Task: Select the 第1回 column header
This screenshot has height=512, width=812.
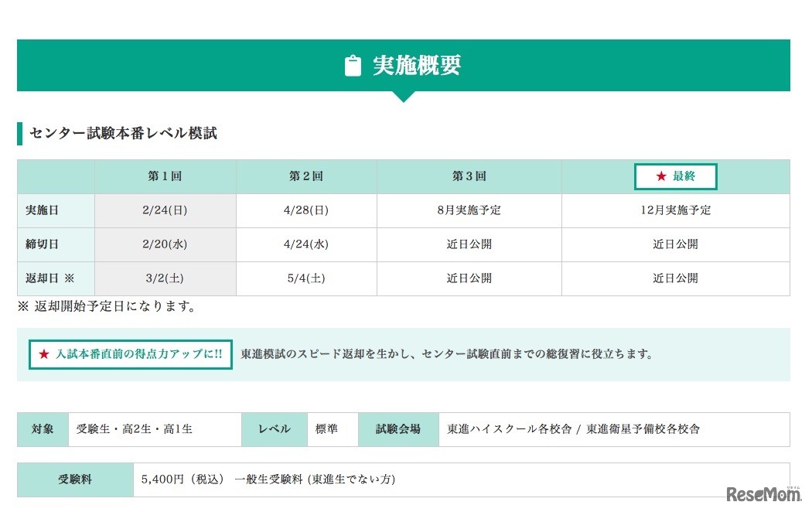Action: [x=164, y=176]
